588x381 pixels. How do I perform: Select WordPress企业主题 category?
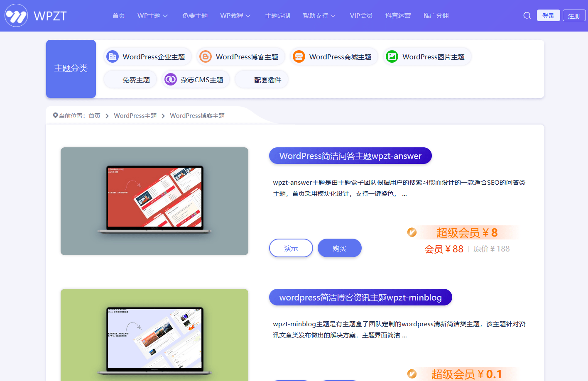147,56
